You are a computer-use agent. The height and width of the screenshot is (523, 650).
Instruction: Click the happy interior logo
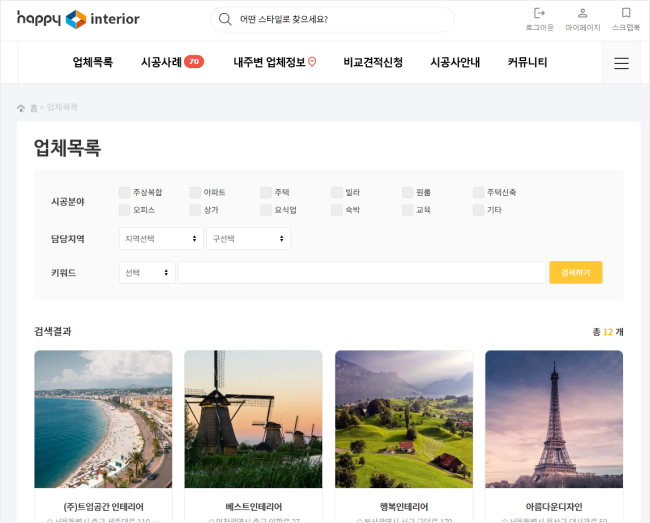78,19
